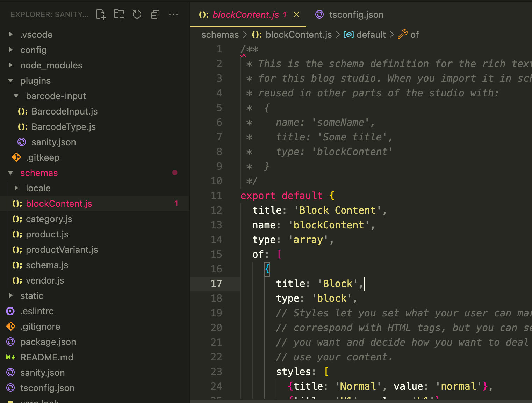The height and width of the screenshot is (403, 532).
Task: Open README.md file
Action: pyautogui.click(x=95, y=357)
